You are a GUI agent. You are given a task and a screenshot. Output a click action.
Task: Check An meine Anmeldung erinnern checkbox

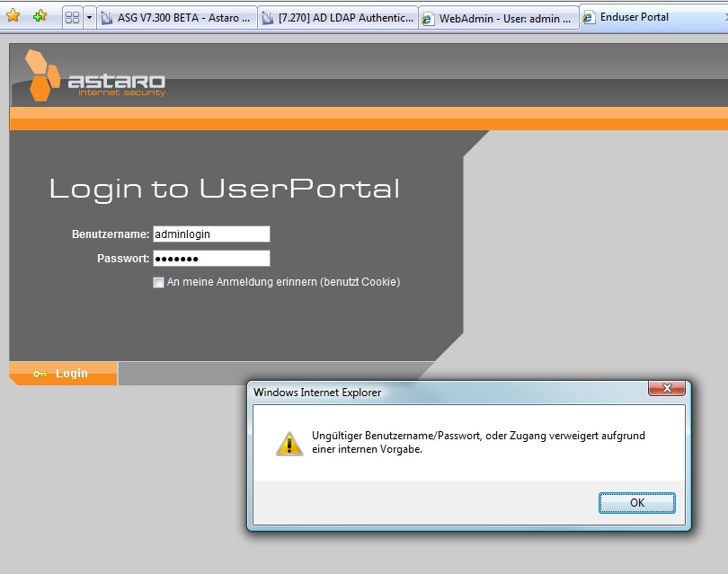(158, 282)
